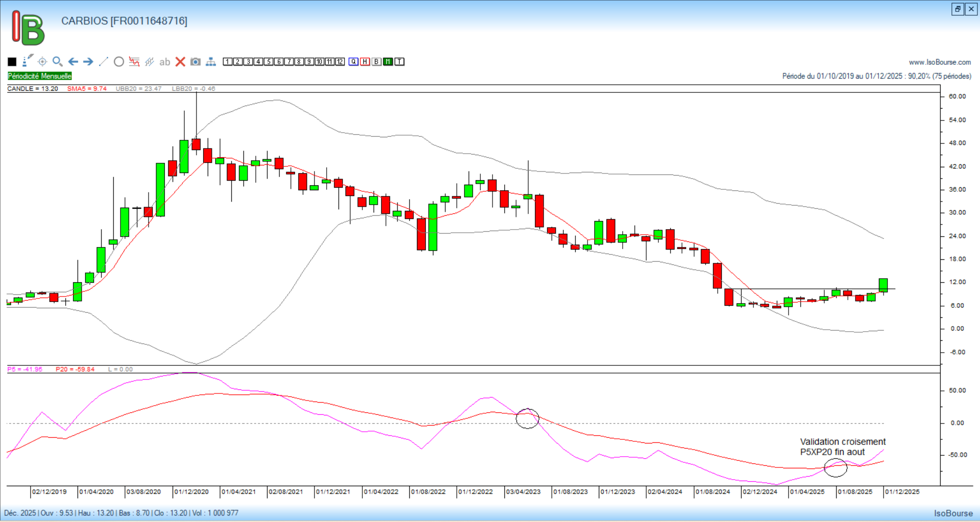
Task: Take a chart snapshot with camera icon
Action: coord(195,62)
